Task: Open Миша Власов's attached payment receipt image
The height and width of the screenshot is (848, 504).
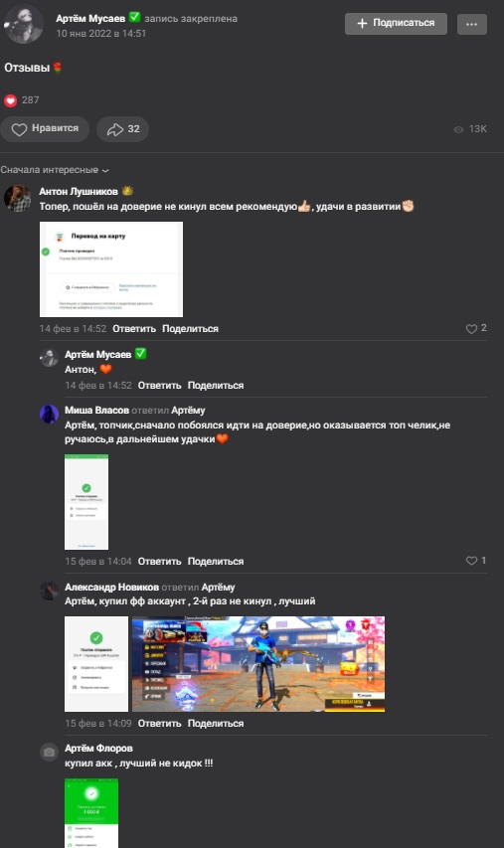Action: click(86, 502)
